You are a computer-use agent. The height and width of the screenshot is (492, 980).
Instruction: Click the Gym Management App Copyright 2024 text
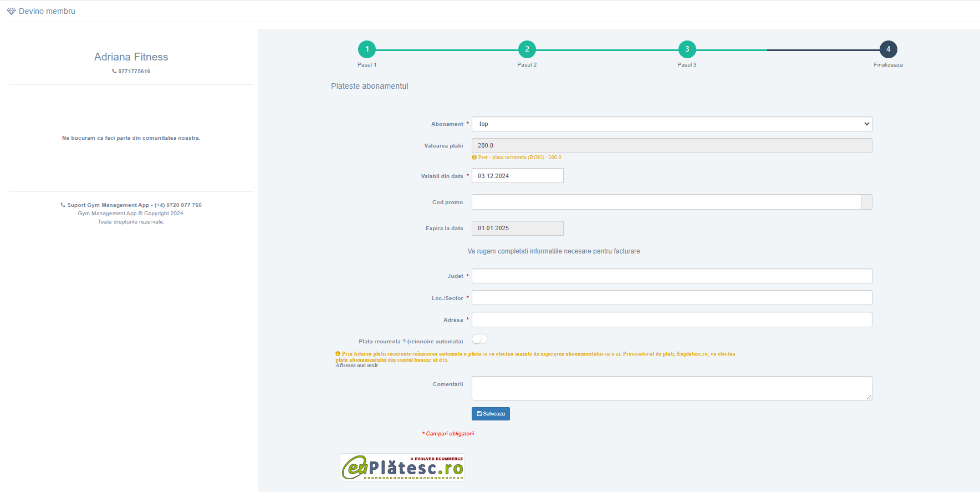131,214
